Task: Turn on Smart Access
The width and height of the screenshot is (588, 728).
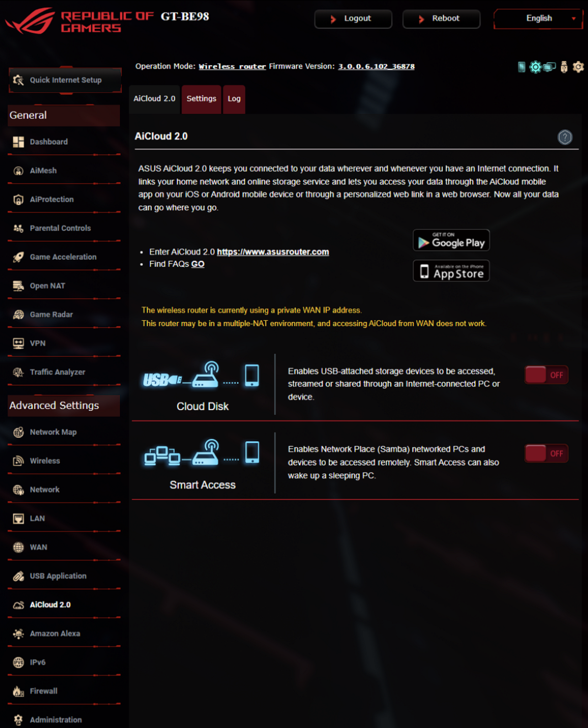Action: pyautogui.click(x=546, y=453)
